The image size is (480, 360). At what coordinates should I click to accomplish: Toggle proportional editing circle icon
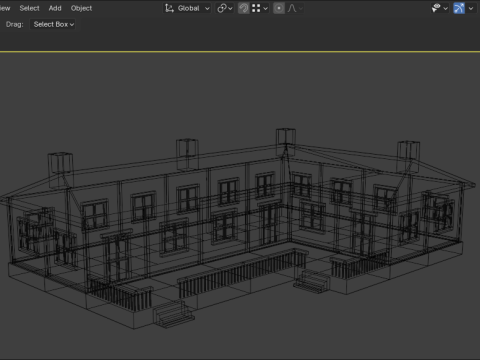click(x=279, y=8)
